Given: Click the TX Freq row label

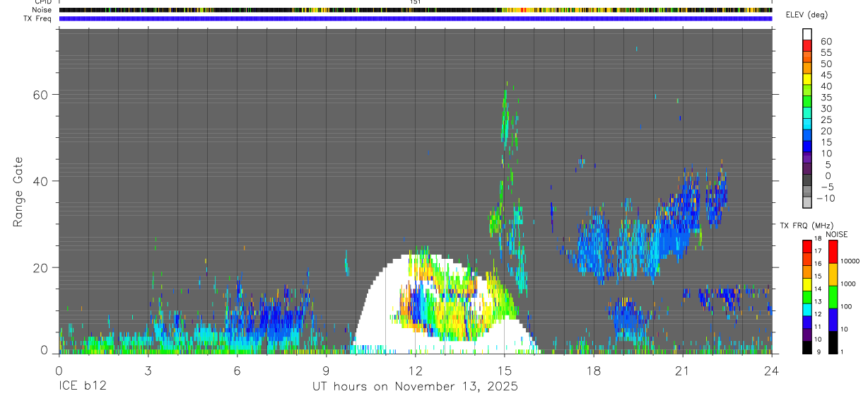Looking at the screenshot, I should tap(38, 18).
